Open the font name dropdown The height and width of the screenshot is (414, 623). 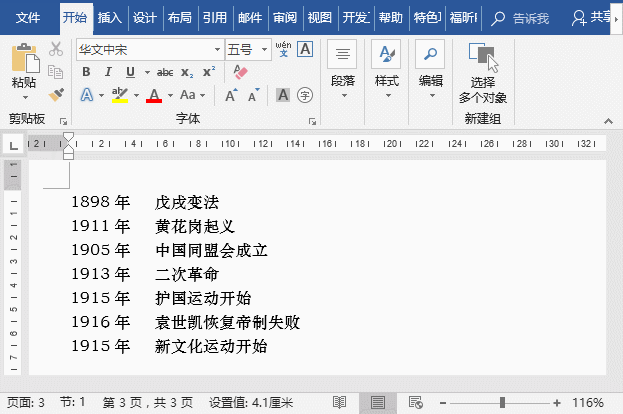click(x=217, y=50)
